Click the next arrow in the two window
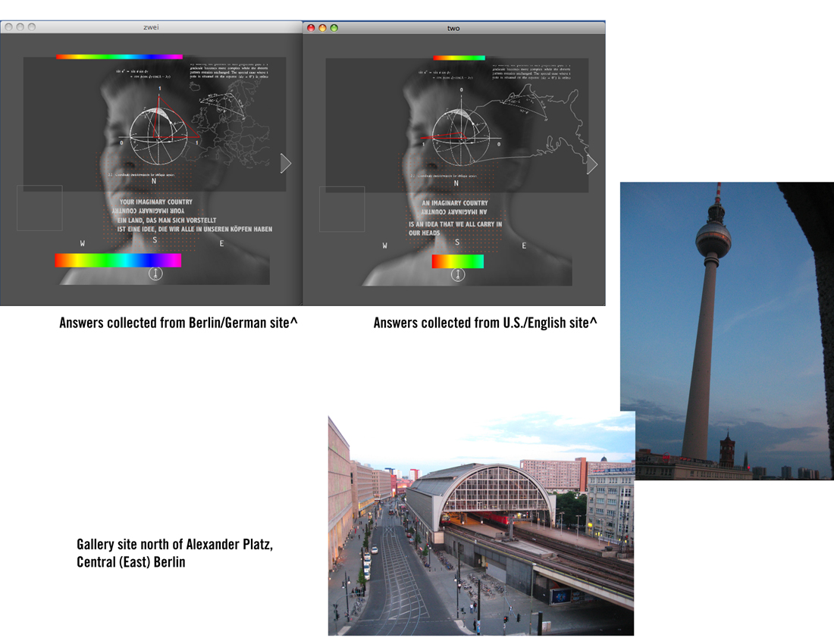Screen dimensions: 834x644 click(592, 164)
